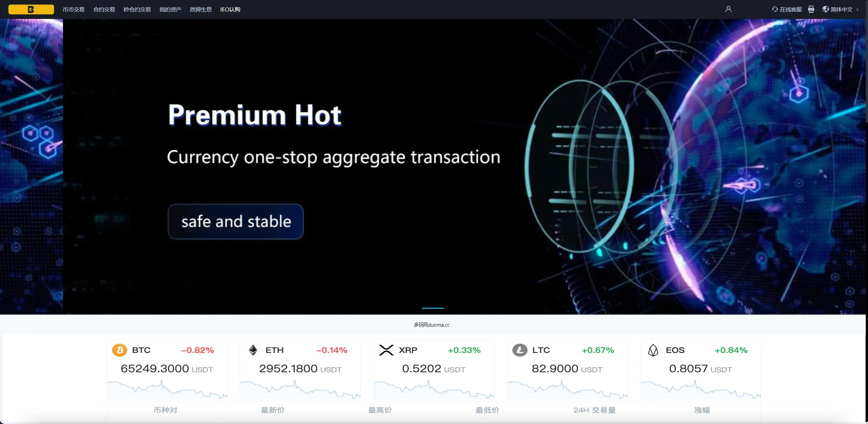Click the Ethereum ETH icon
The height and width of the screenshot is (424, 868).
point(253,349)
